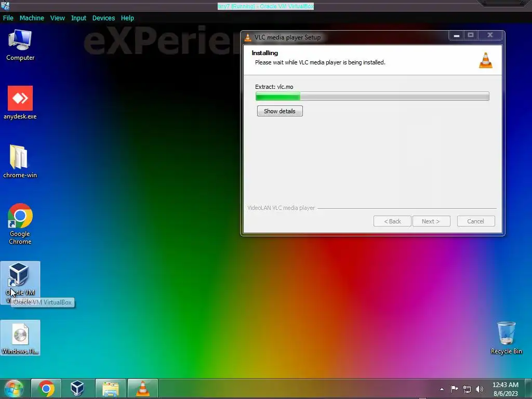Open Chrome from the taskbar
This screenshot has width=532, height=399.
coord(46,389)
